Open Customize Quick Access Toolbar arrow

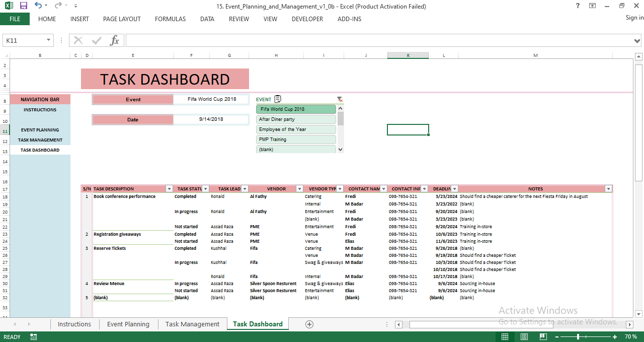75,7
